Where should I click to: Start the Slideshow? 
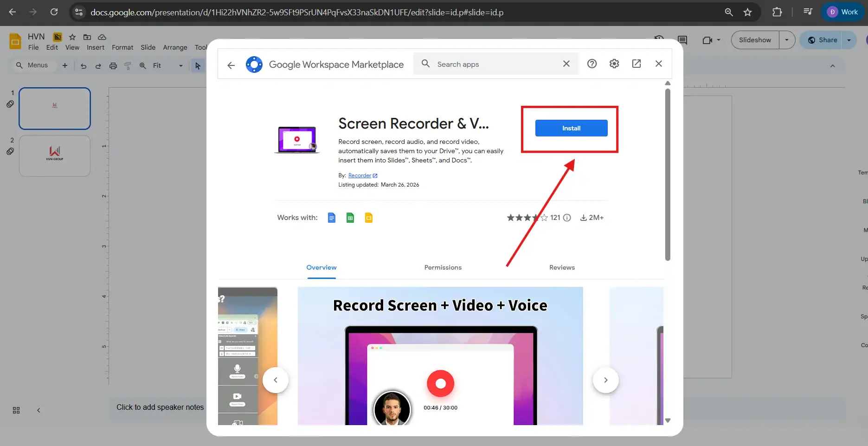click(x=755, y=40)
